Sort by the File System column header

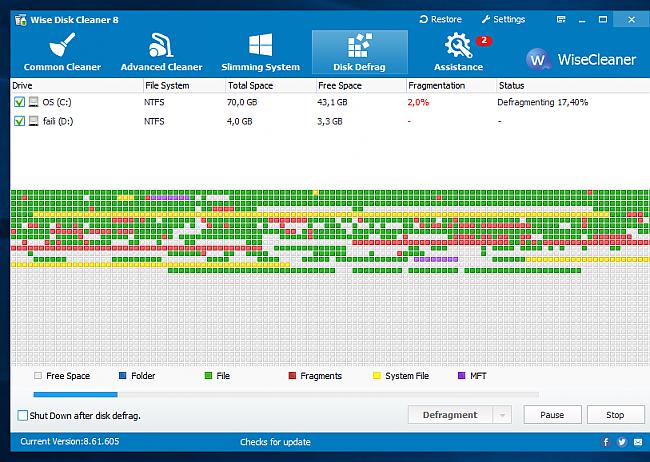(x=184, y=86)
